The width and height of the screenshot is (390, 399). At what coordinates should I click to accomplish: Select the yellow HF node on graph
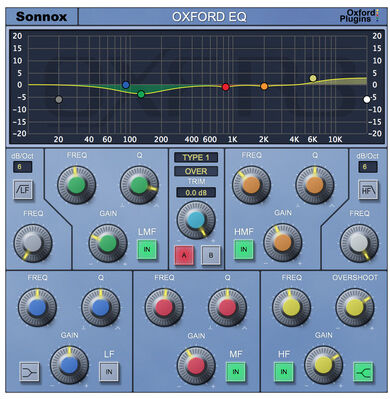pyautogui.click(x=313, y=78)
